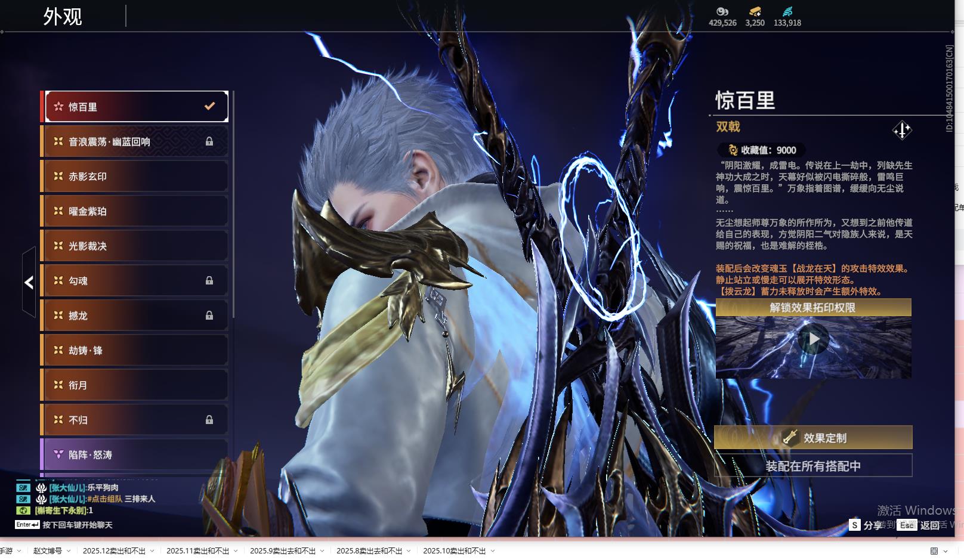964x560 pixels.
Task: Open the grid view icon in the bottom bar
Action: pyautogui.click(x=934, y=551)
